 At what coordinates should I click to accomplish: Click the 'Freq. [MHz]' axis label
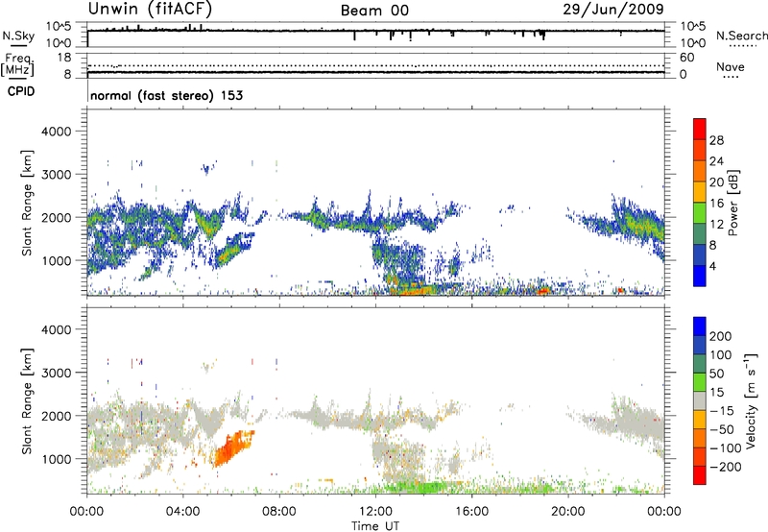(x=17, y=64)
